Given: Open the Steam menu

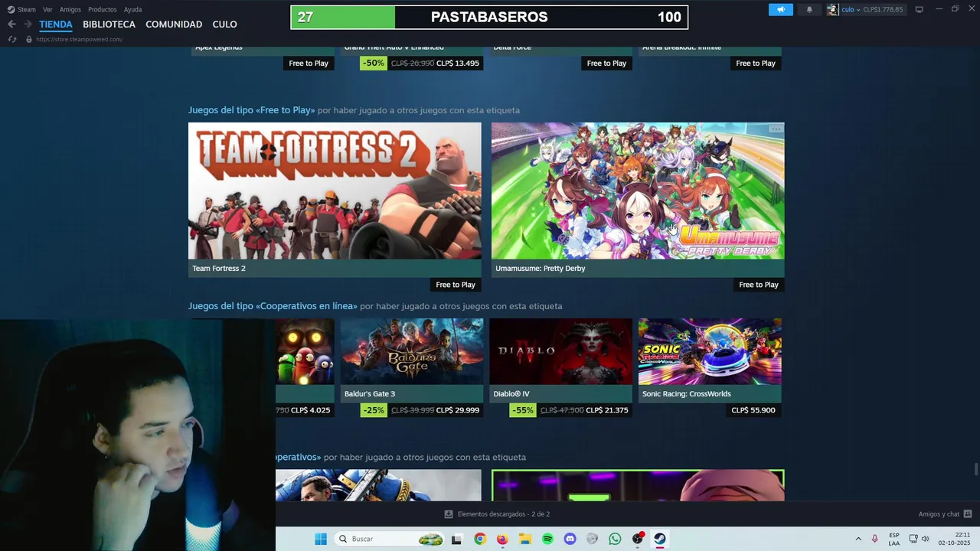Looking at the screenshot, I should pos(27,9).
